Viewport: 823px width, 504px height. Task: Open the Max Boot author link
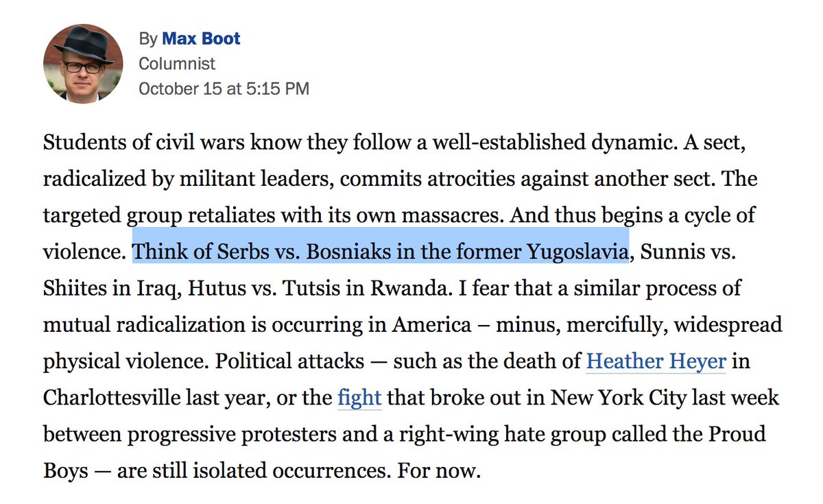[x=201, y=38]
